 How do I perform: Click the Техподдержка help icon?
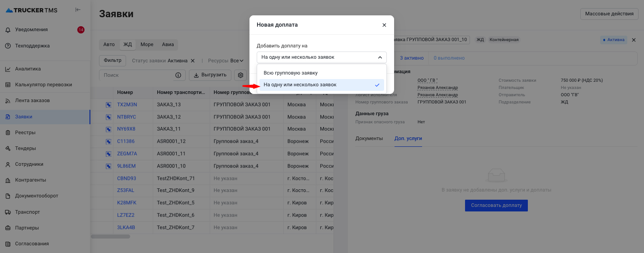(8, 46)
